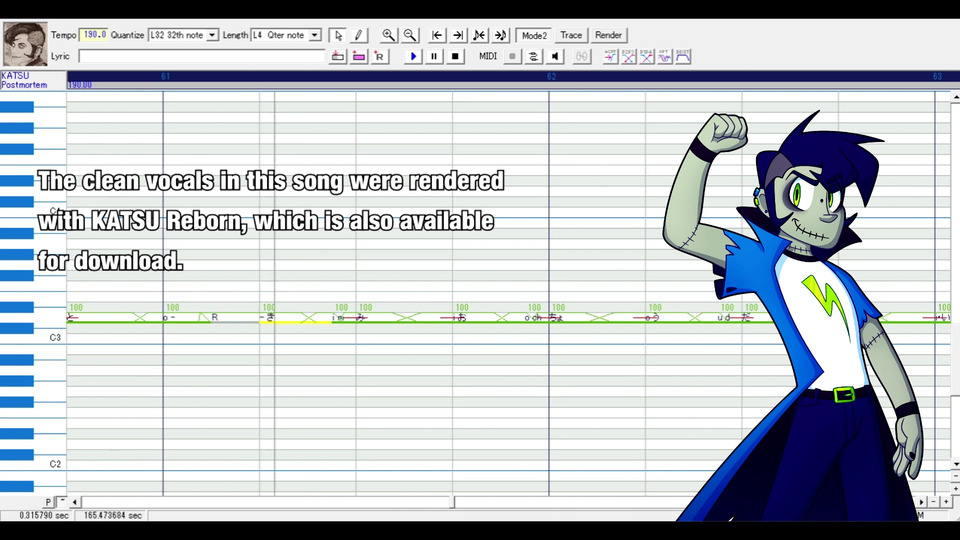Stop playback with the square button
Viewport: 960px width, 540px height.
coord(455,56)
